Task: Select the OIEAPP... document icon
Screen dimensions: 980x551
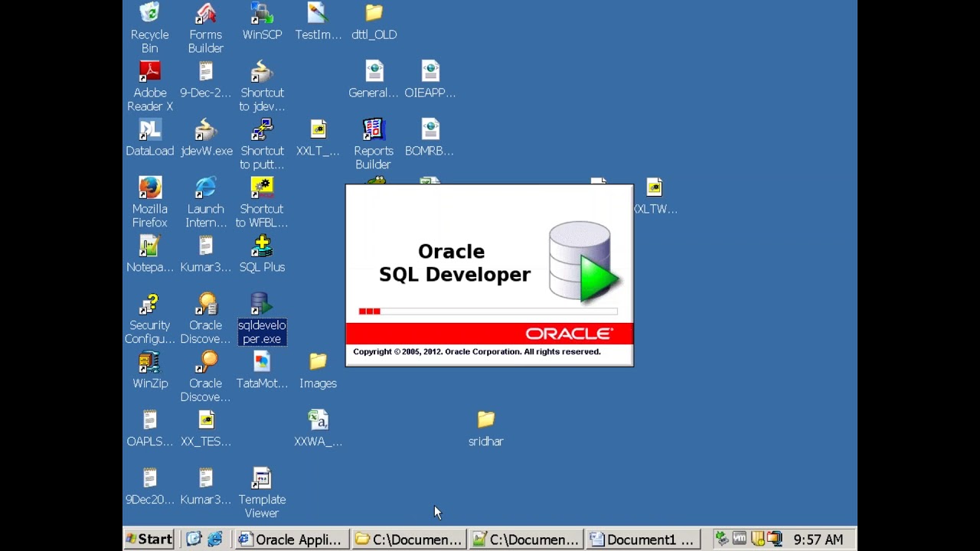Action: [x=430, y=80]
